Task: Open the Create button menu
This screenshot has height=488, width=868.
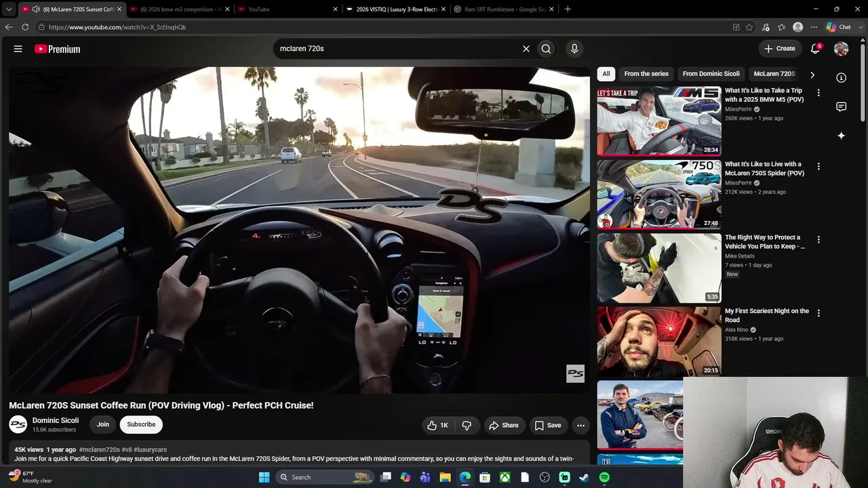Action: 779,49
